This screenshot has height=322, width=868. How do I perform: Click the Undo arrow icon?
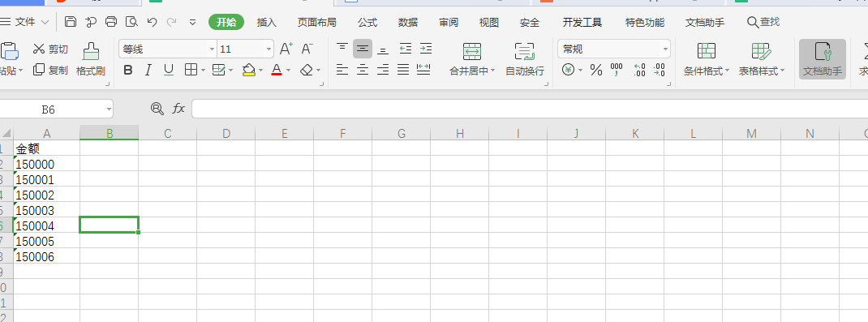[x=153, y=22]
